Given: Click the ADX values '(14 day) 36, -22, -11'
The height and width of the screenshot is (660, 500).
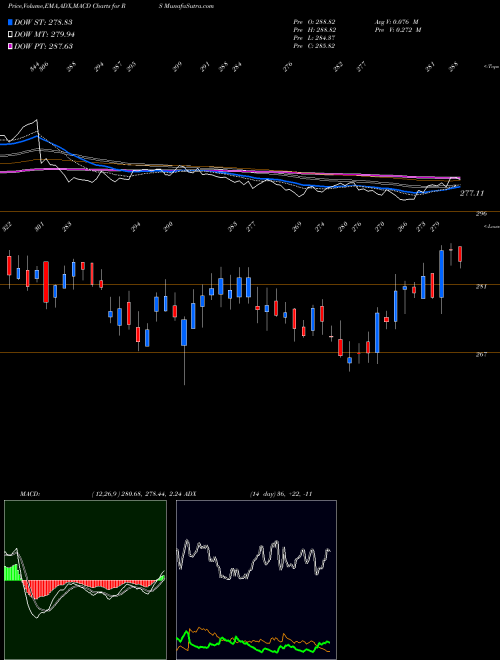Looking at the screenshot, I should 281,494.
